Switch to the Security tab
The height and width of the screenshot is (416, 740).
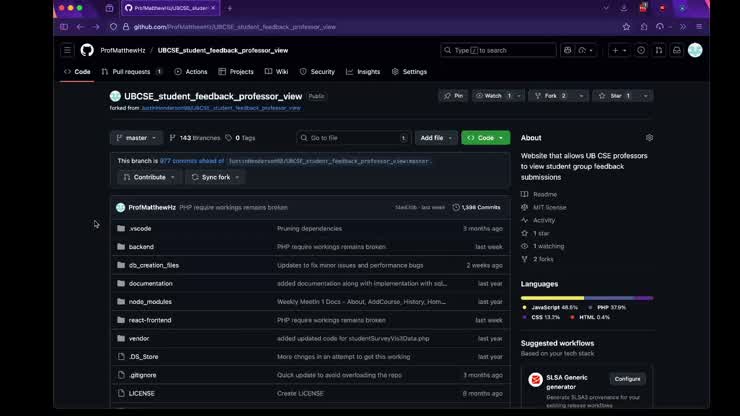click(317, 72)
